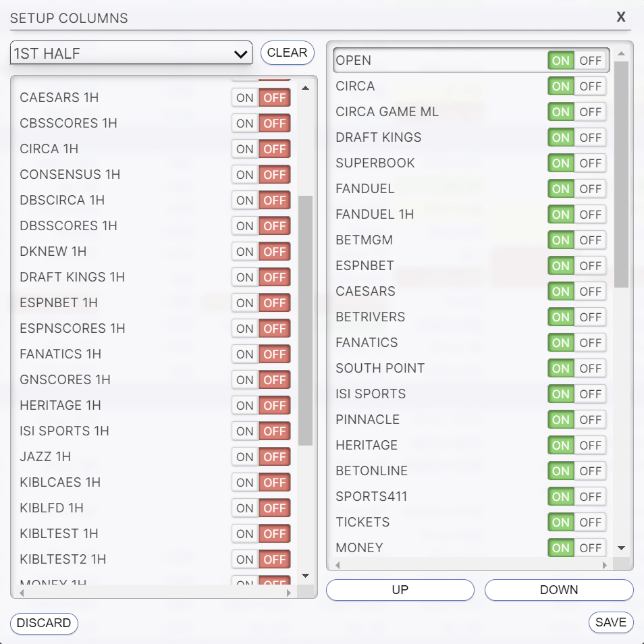The height and width of the screenshot is (644, 644).
Task: Click left list scroll-down arrow
Action: coord(305,575)
